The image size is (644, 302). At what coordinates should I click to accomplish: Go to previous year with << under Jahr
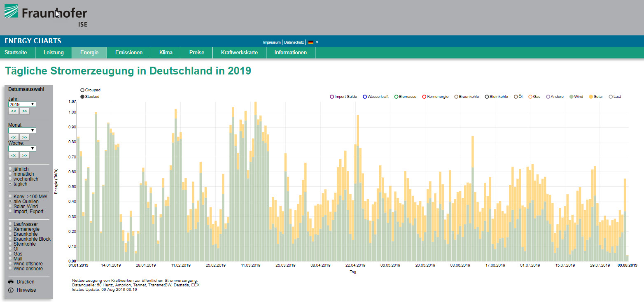point(14,112)
